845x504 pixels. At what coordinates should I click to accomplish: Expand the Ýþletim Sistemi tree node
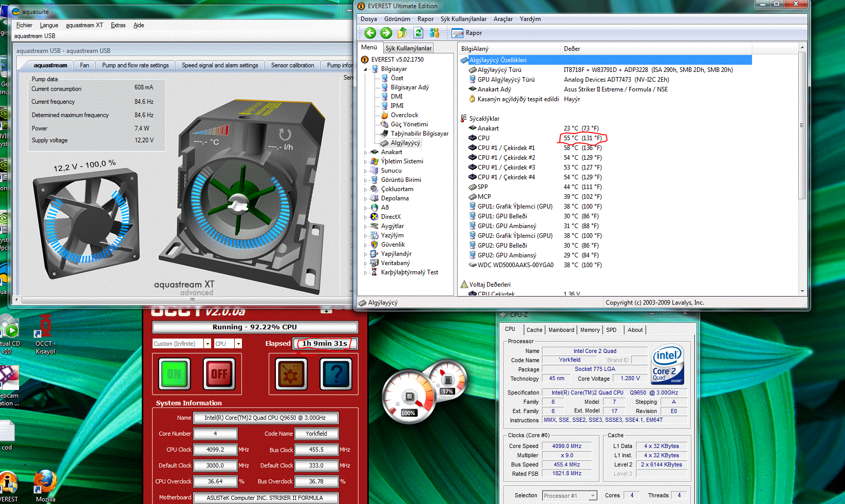coord(366,162)
